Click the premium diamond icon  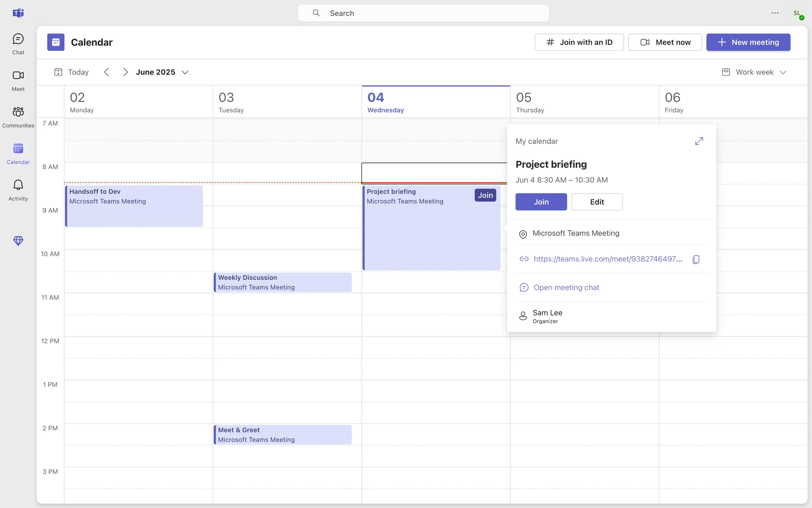point(18,241)
